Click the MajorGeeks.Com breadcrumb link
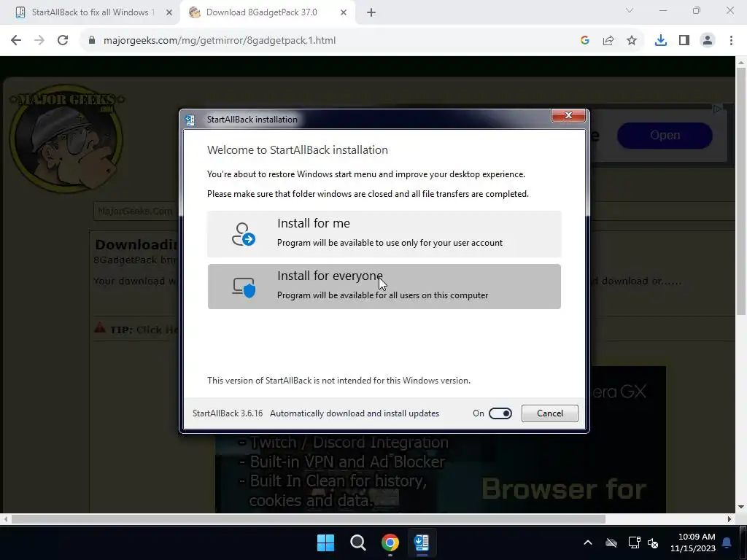 [x=135, y=211]
